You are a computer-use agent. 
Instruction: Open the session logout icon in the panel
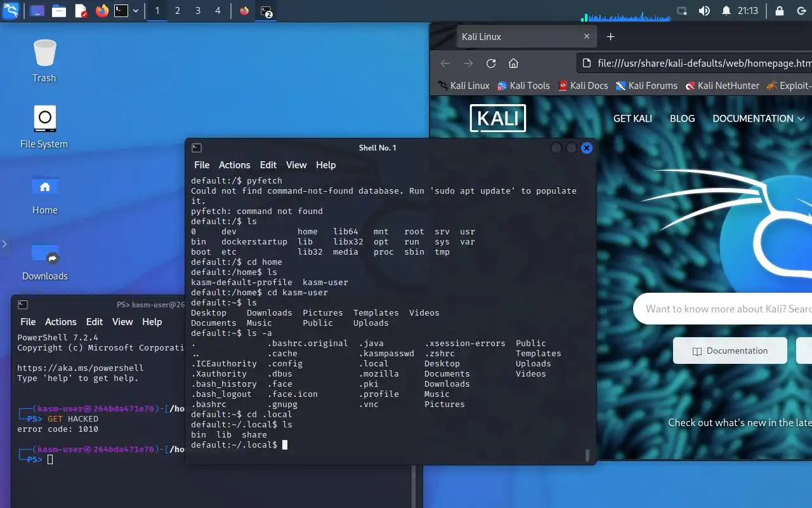[x=801, y=11]
